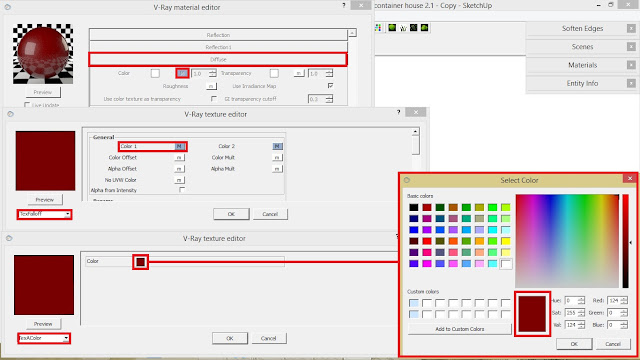
Task: Open the Color 2 map M button
Action: click(x=277, y=146)
